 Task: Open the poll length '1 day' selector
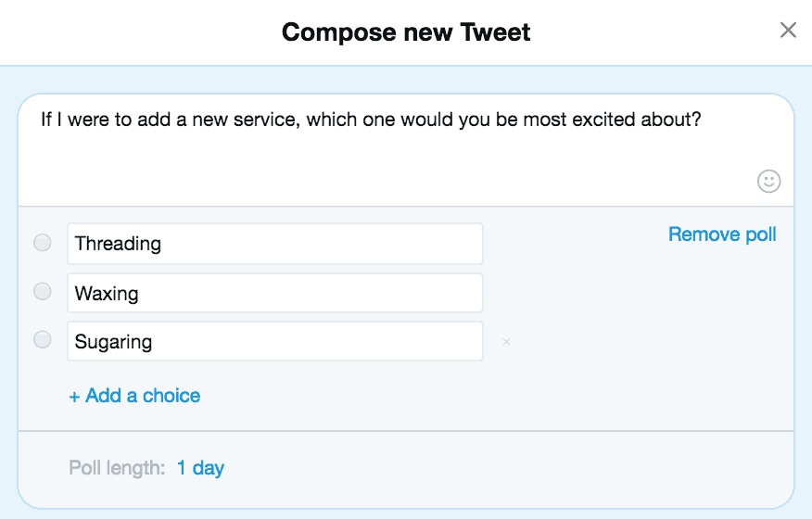200,468
